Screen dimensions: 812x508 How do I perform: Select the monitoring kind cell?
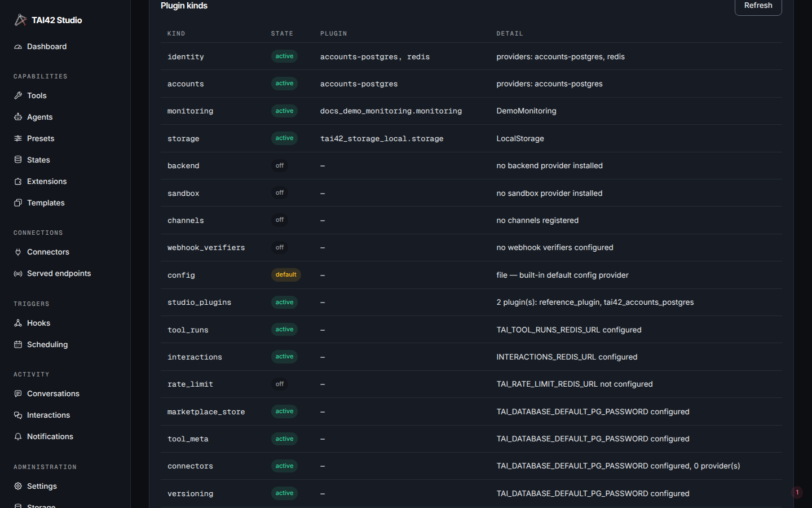190,111
